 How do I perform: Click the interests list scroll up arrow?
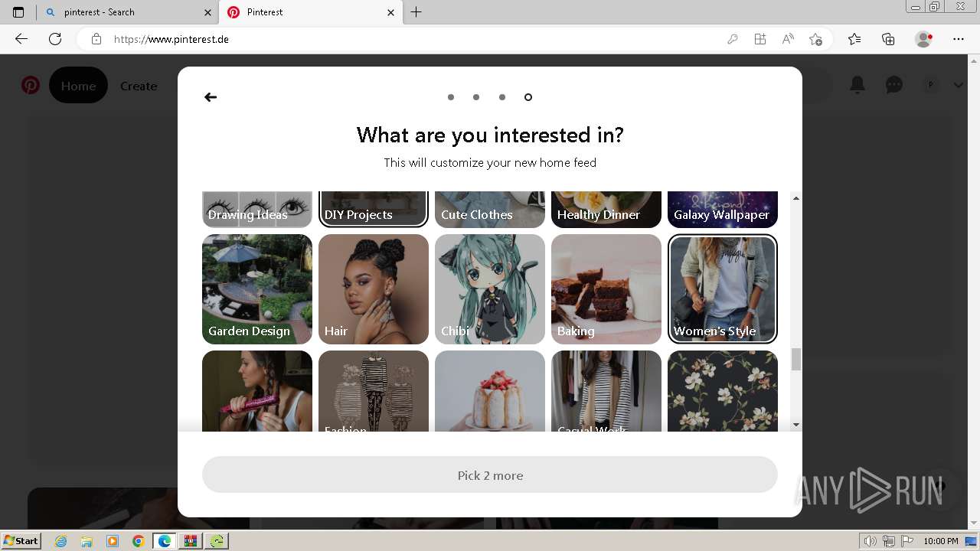796,198
